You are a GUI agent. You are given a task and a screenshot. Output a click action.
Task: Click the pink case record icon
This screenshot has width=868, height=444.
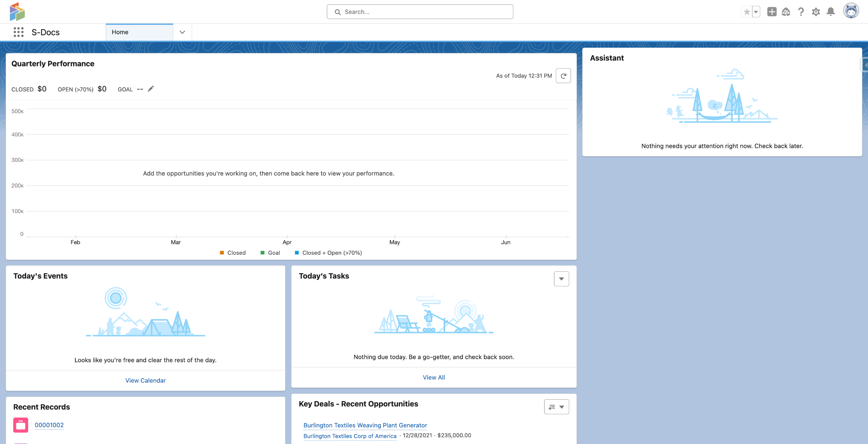(21, 425)
